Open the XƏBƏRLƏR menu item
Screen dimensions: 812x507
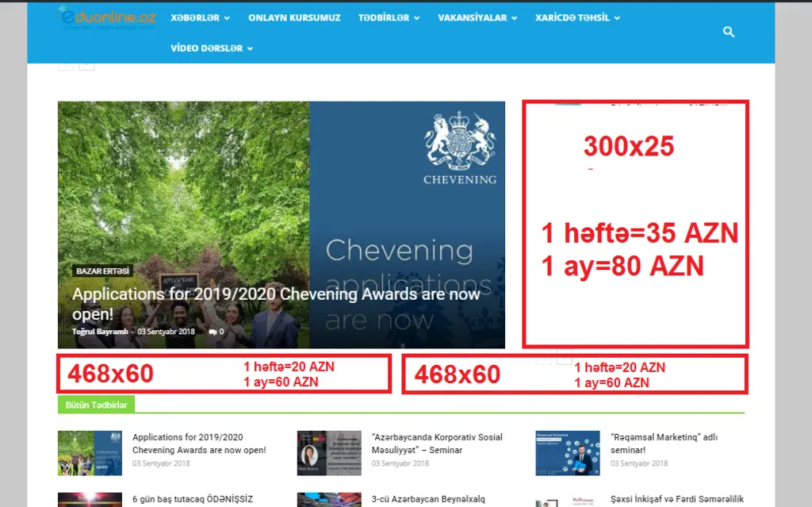tap(195, 17)
